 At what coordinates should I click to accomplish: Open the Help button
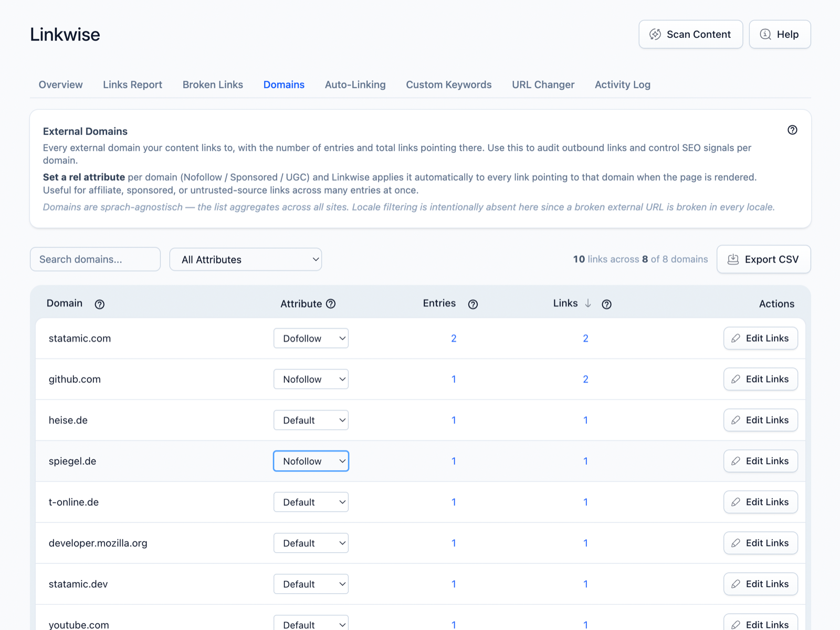click(x=780, y=34)
